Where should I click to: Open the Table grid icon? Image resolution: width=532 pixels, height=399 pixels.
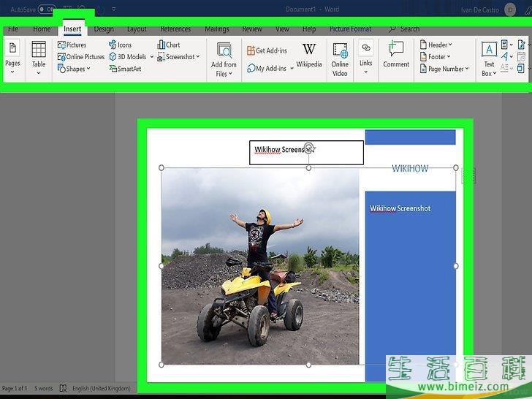[x=39, y=50]
